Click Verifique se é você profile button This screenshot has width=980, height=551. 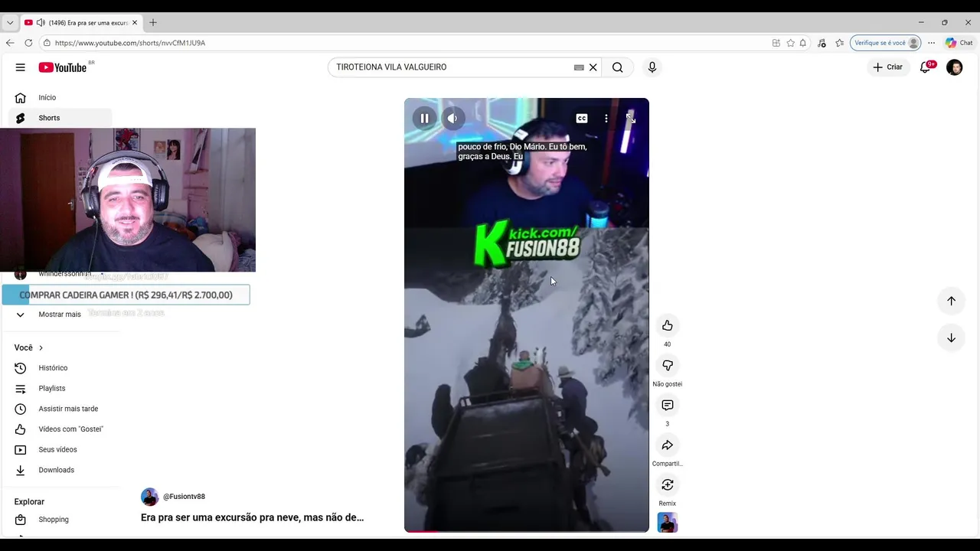coord(886,43)
